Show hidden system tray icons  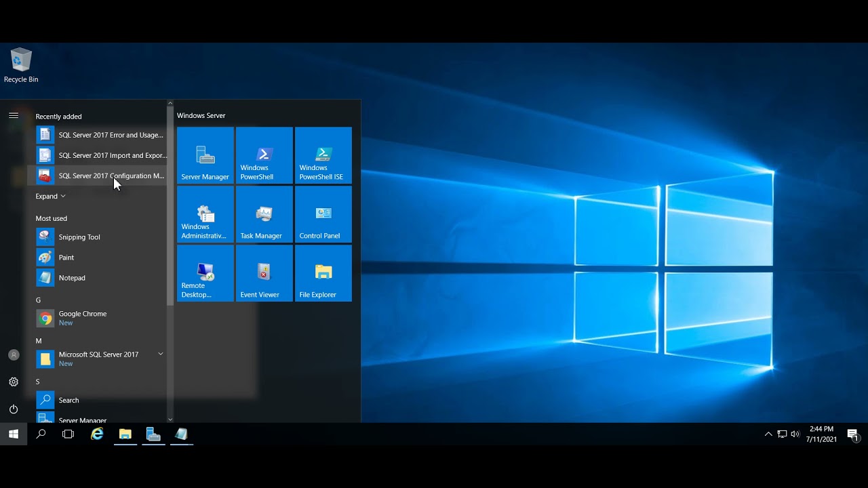point(768,434)
